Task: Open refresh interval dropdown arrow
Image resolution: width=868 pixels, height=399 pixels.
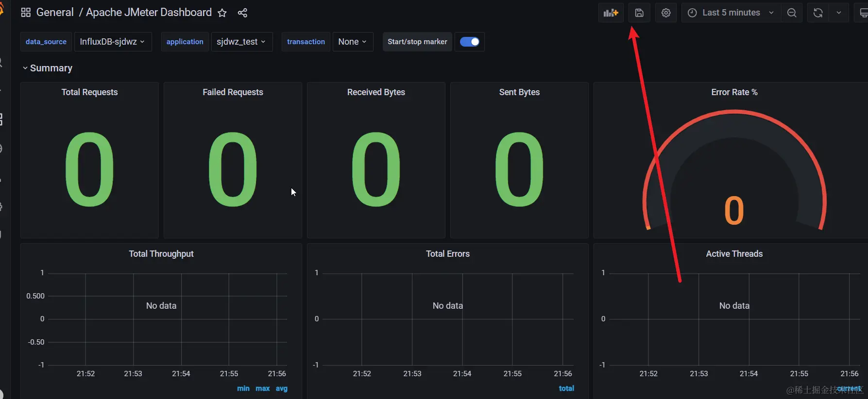Action: (x=839, y=13)
